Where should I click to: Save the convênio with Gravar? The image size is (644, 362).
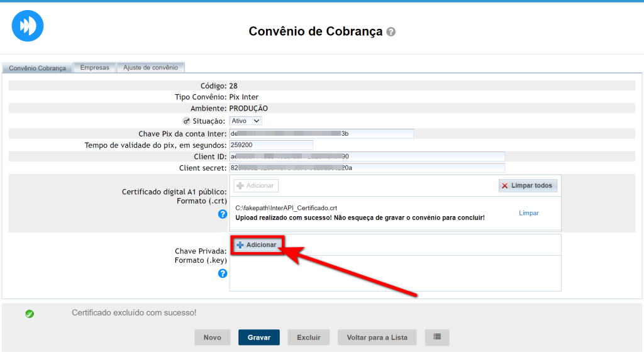point(258,337)
